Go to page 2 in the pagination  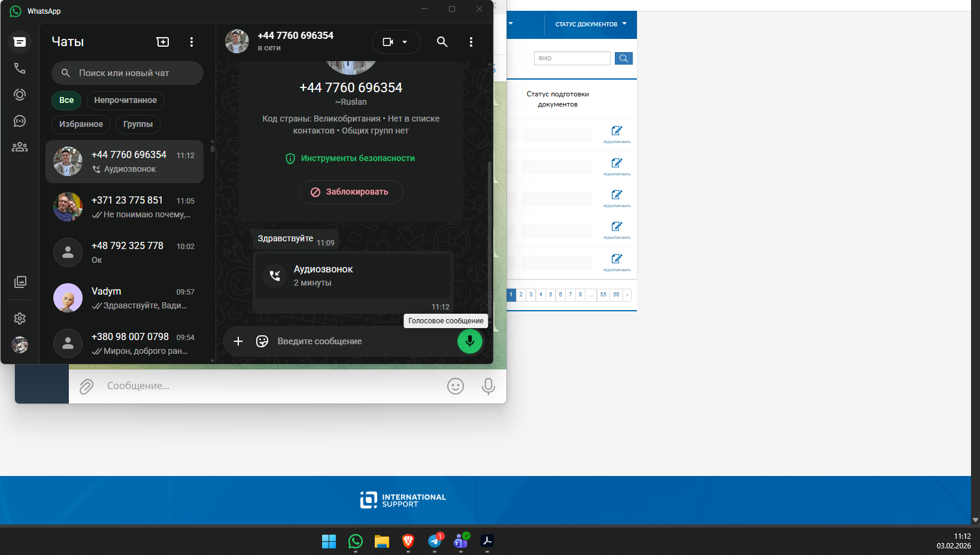[521, 295]
